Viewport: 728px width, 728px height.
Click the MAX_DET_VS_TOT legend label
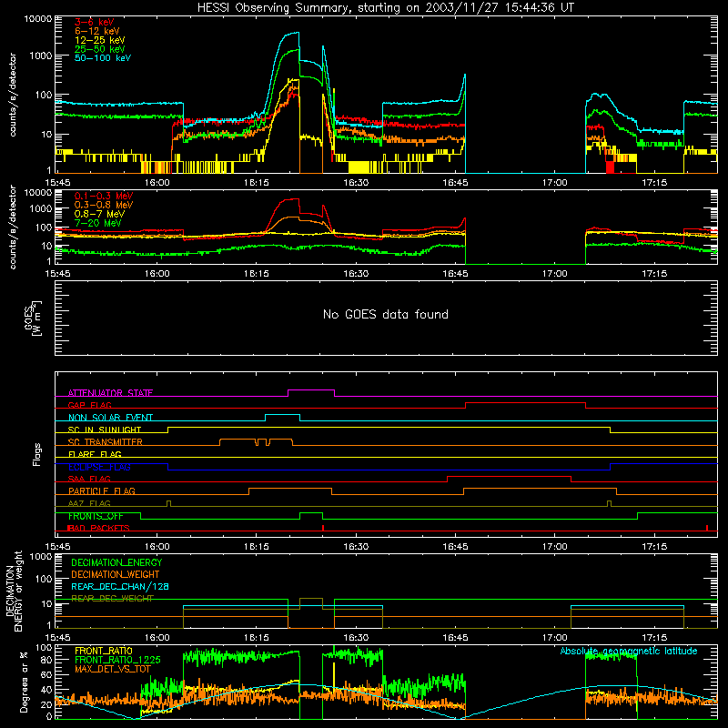coord(113,669)
